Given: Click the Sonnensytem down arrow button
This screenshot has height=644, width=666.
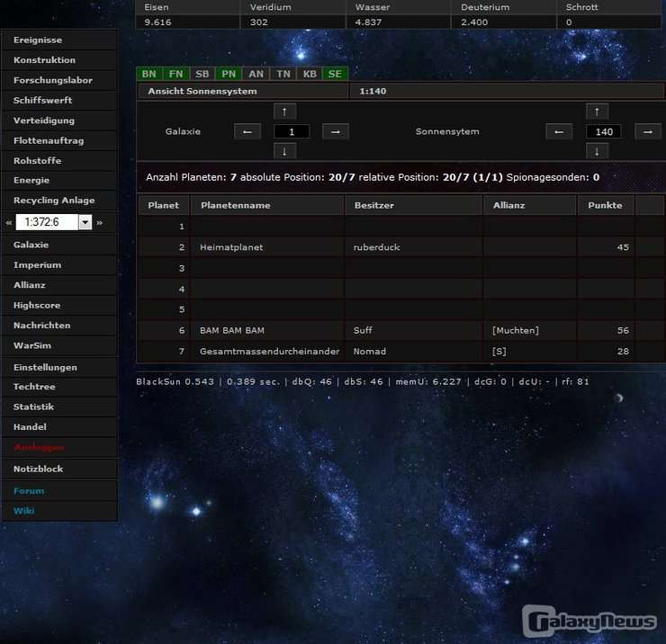Looking at the screenshot, I should [x=597, y=151].
